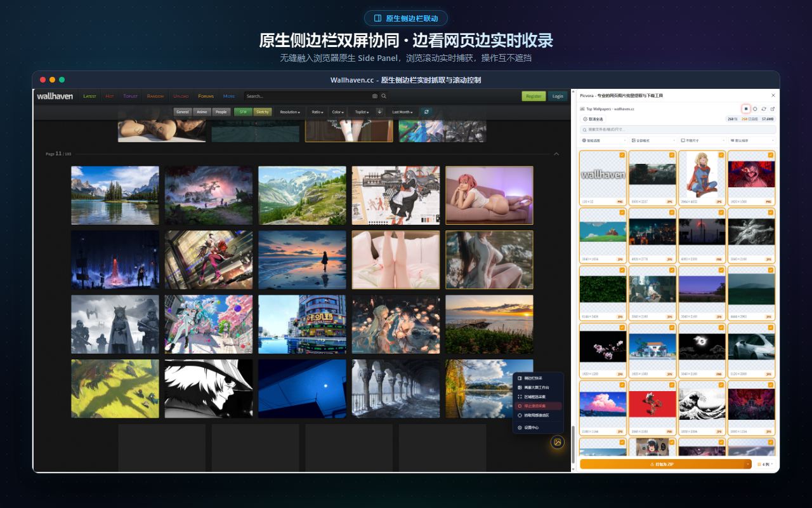
Task: Toggle the General category filter
Action: [183, 112]
